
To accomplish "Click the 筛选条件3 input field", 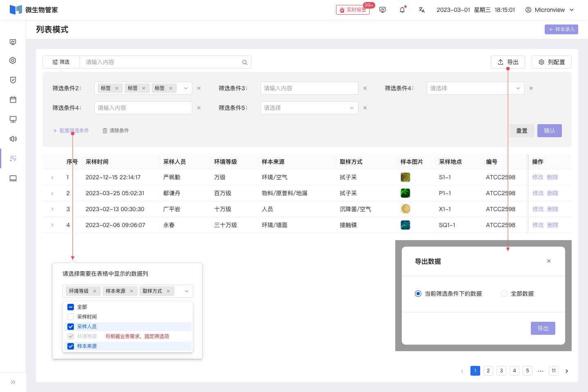I will click(309, 88).
